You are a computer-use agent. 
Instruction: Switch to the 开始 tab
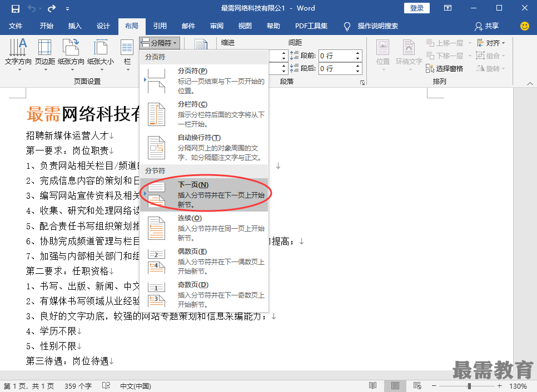47,26
